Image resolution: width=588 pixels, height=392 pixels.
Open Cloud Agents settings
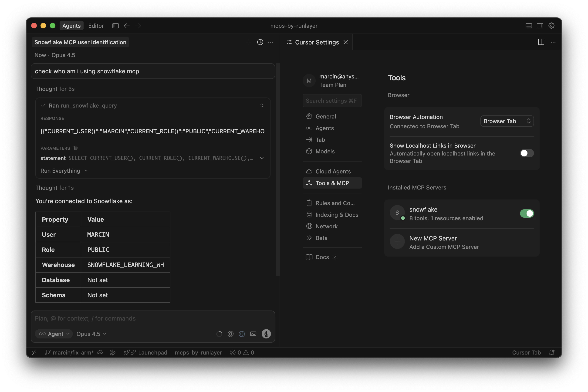pos(332,171)
